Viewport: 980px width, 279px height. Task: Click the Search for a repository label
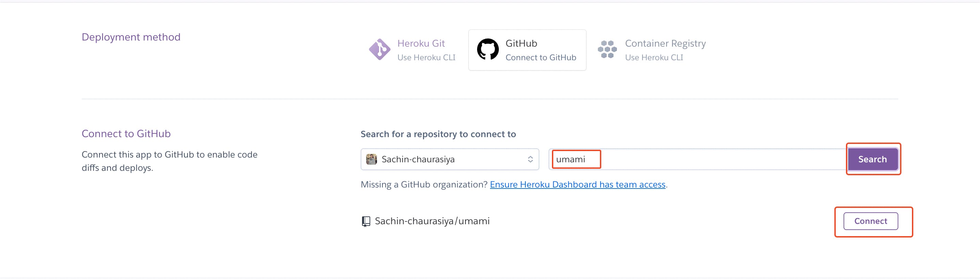[438, 134]
